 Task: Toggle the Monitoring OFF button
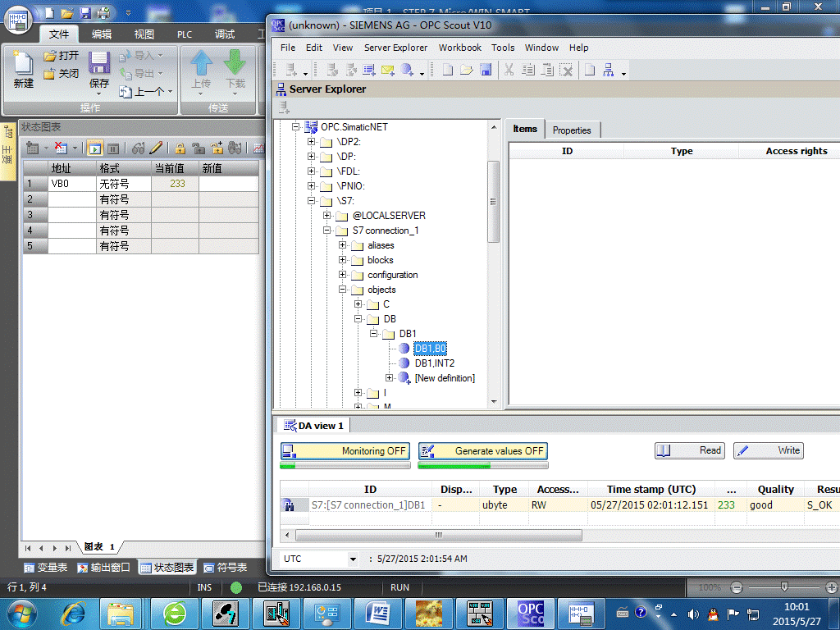pos(345,451)
